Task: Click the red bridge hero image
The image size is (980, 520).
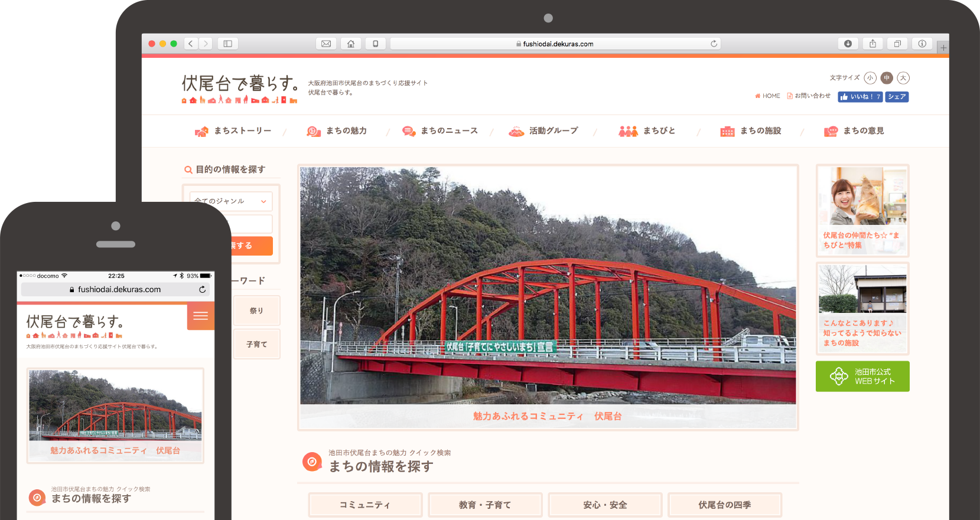Action: coord(548,286)
